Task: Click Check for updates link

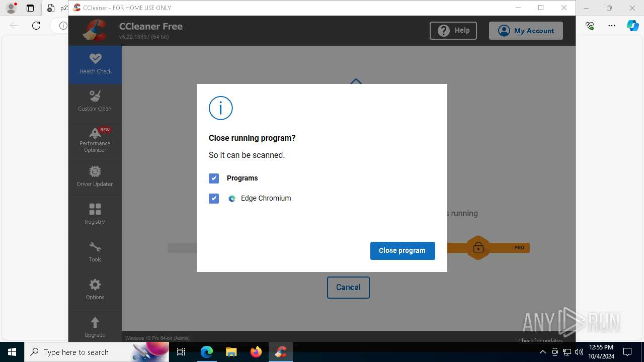Action: (540, 340)
